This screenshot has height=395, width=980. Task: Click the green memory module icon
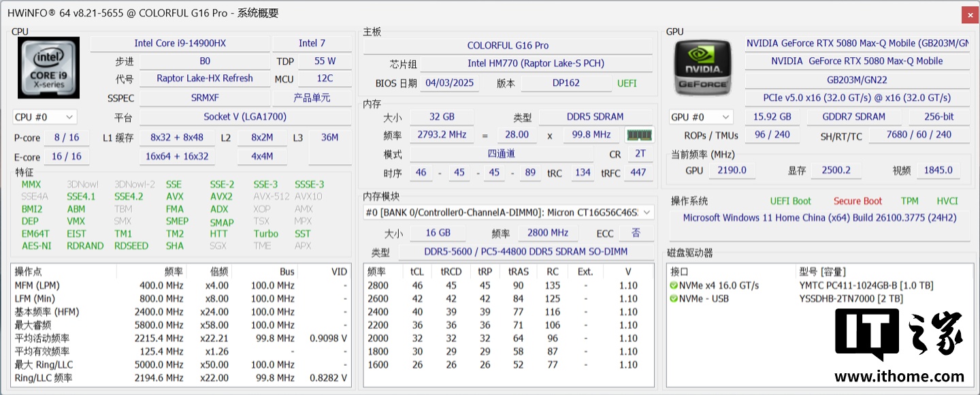click(639, 135)
